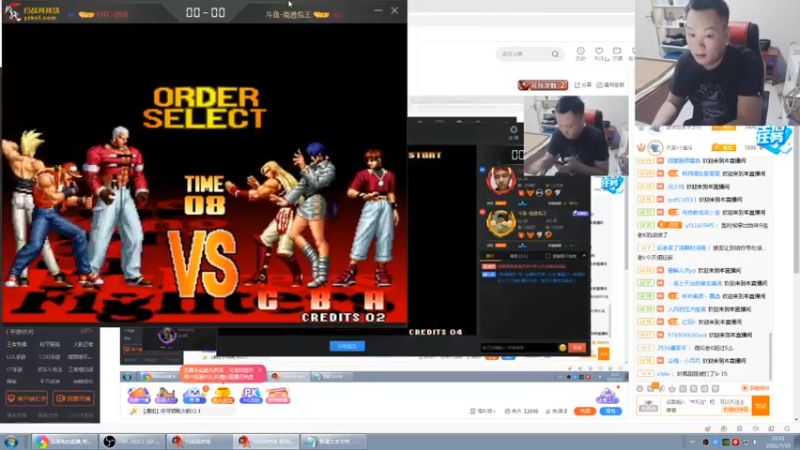Click the search box in the stream page header

point(528,54)
